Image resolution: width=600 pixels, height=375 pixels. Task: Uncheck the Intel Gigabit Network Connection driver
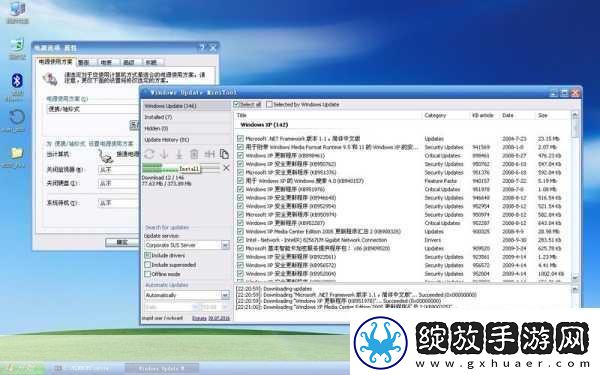tap(240, 240)
